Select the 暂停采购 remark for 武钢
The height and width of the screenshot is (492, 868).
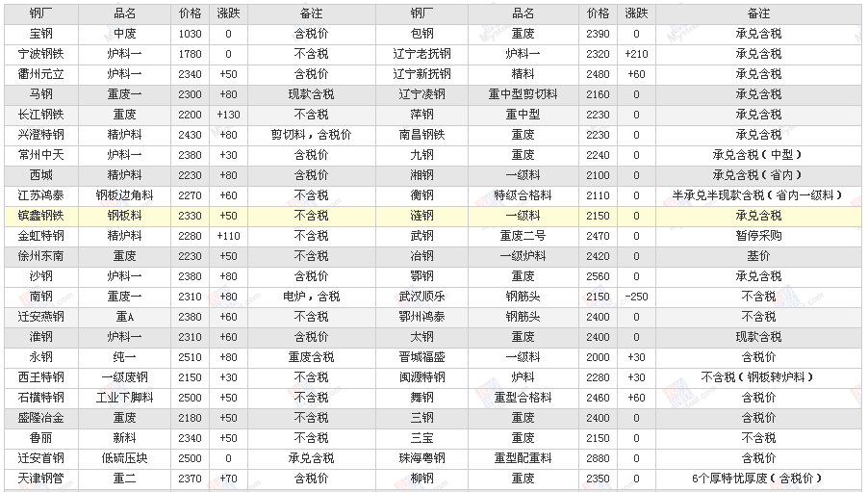pos(758,236)
